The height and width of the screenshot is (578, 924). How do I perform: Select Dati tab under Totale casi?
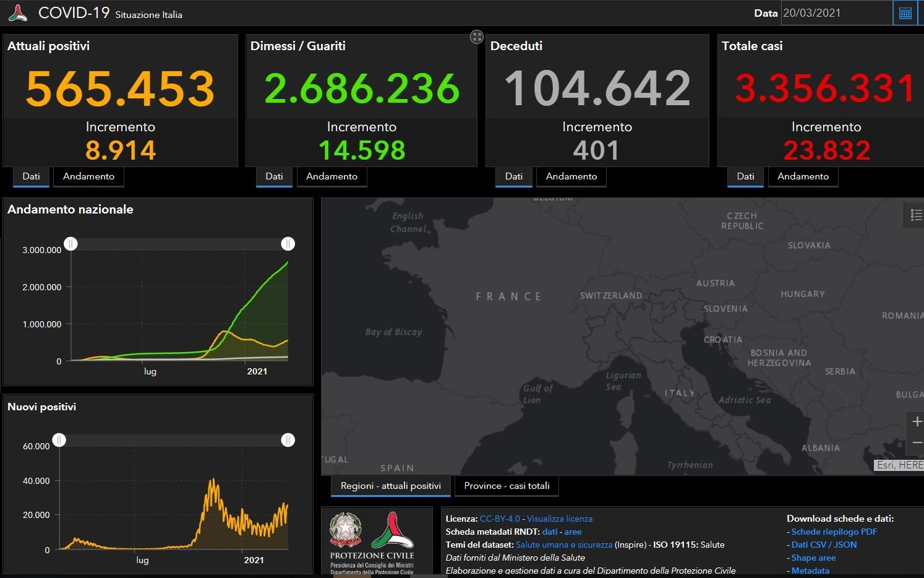(x=745, y=176)
